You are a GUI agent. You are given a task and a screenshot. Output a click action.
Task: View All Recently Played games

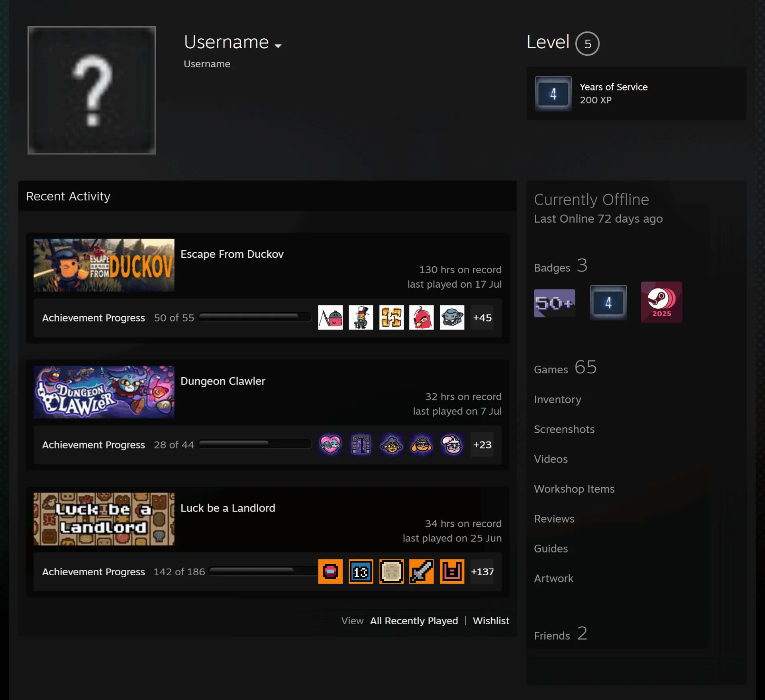[x=414, y=621]
